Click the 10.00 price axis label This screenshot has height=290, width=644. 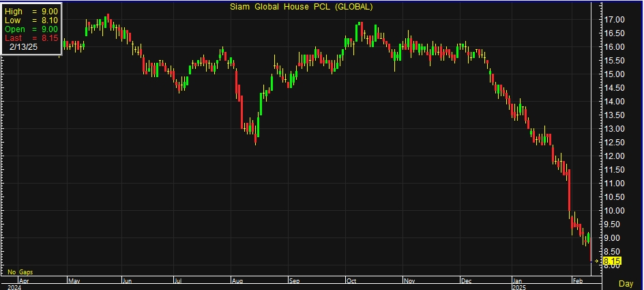point(615,211)
